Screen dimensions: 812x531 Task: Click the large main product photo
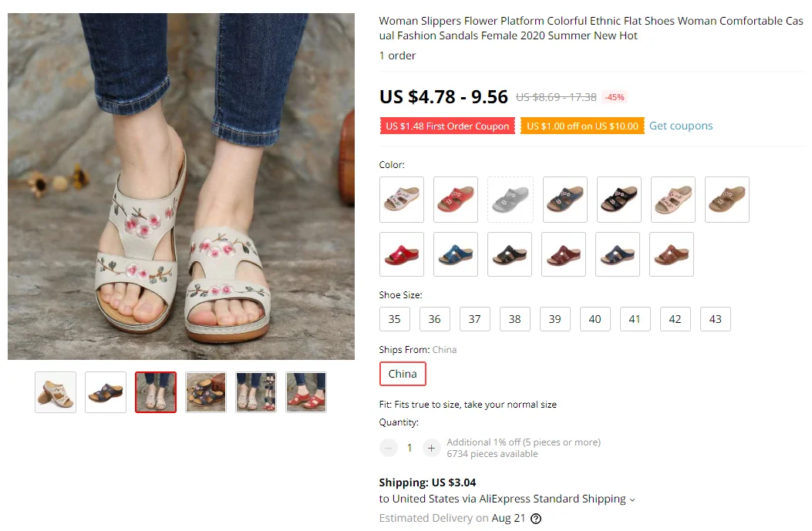181,187
